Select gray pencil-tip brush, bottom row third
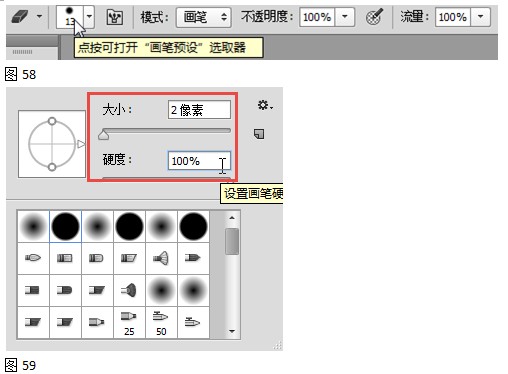The height and width of the screenshot is (374, 508). click(x=97, y=322)
